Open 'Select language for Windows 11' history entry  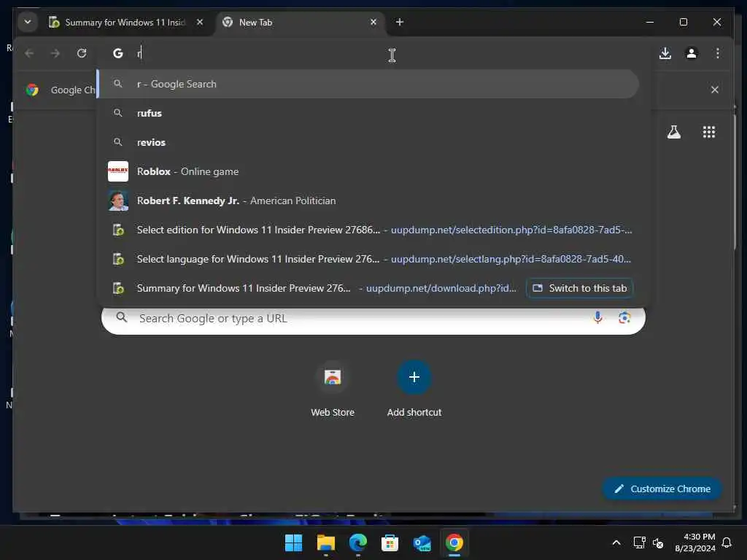(x=368, y=259)
